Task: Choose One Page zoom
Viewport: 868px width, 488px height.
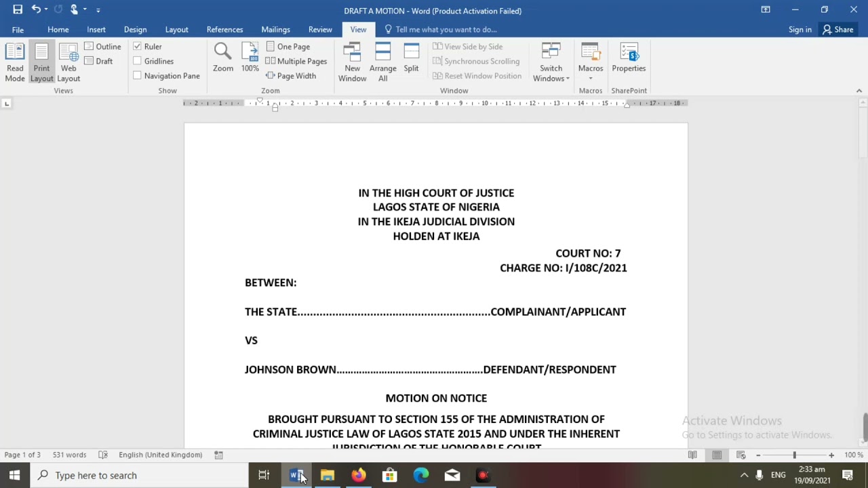Action: (288, 47)
